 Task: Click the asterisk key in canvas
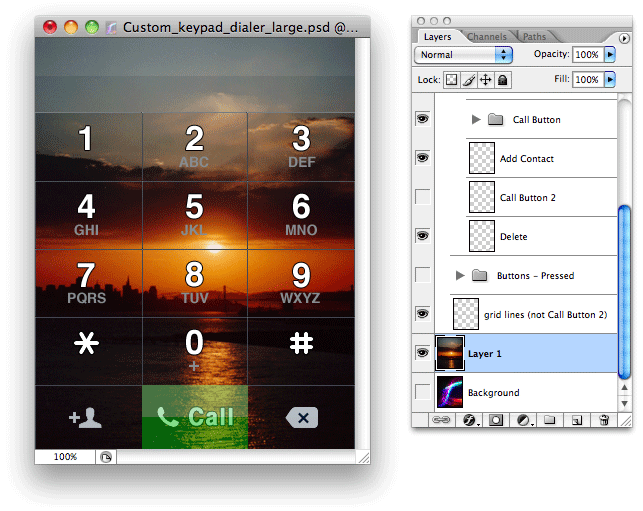pyautogui.click(x=86, y=343)
